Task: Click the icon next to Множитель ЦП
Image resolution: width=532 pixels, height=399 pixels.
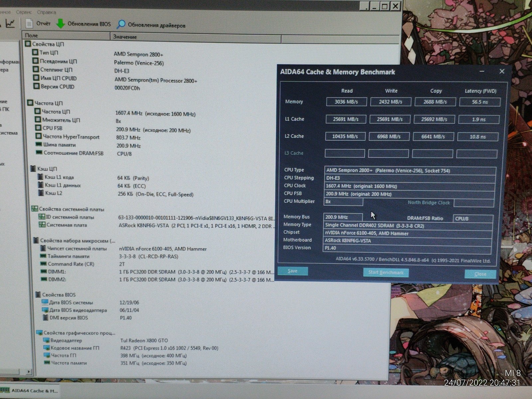Action: 38,120
